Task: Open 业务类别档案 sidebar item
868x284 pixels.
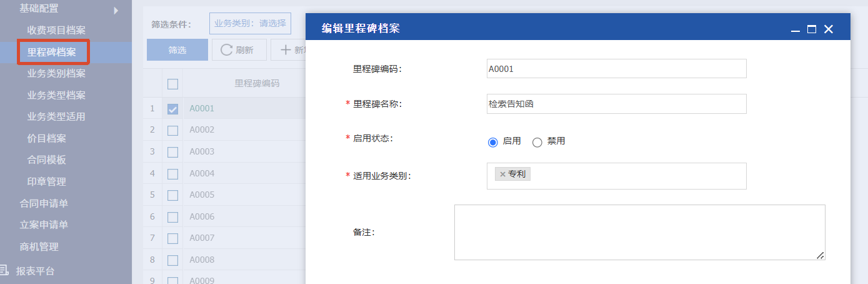Action: [x=56, y=73]
